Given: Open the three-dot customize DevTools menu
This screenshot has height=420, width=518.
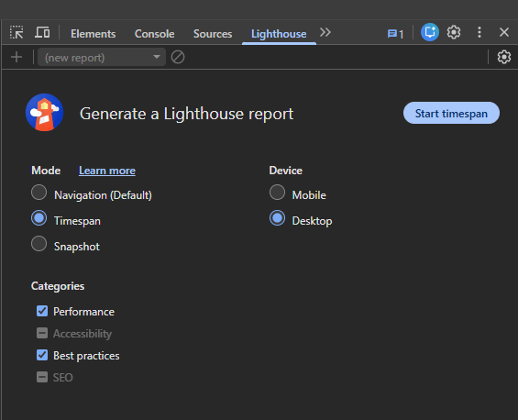Looking at the screenshot, I should [479, 32].
